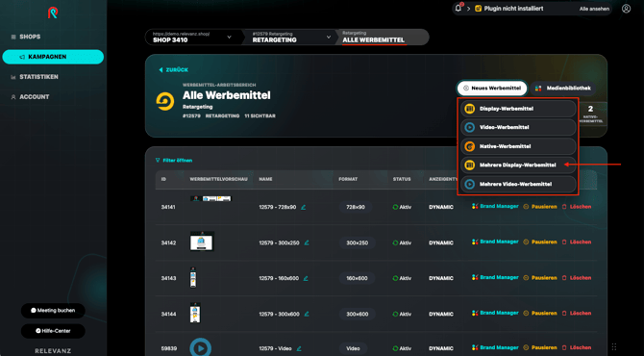Edit name of 12579 - Video
Viewport: 644px width, 356px height.
[x=299, y=348]
